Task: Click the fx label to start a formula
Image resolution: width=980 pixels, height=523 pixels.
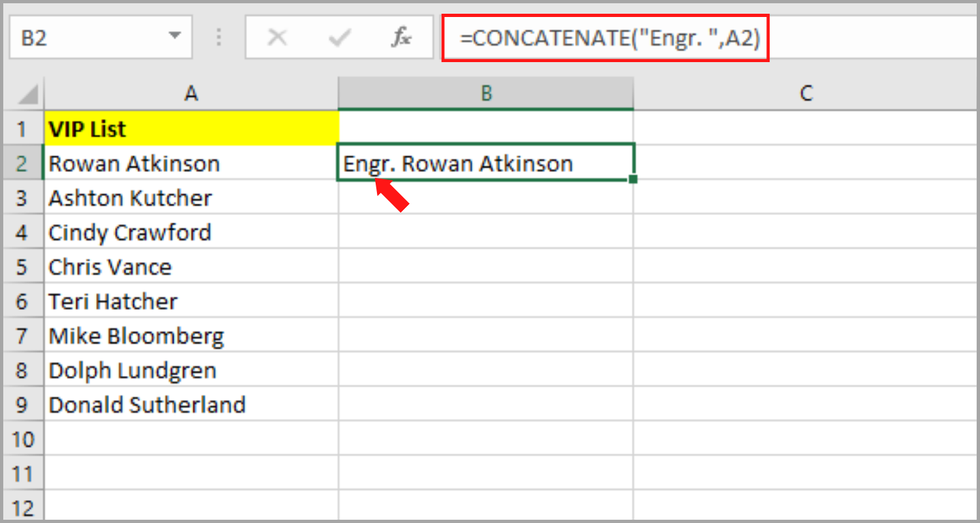Action: 402,37
